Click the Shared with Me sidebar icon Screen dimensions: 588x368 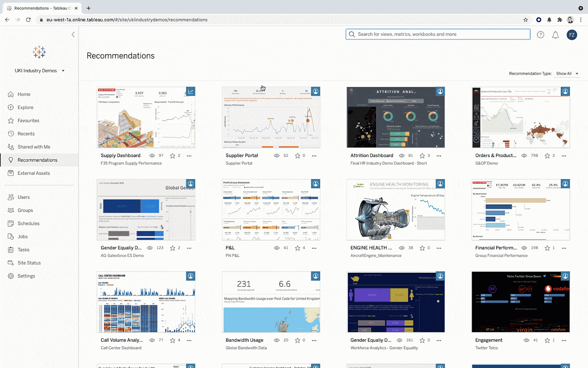pyautogui.click(x=11, y=147)
